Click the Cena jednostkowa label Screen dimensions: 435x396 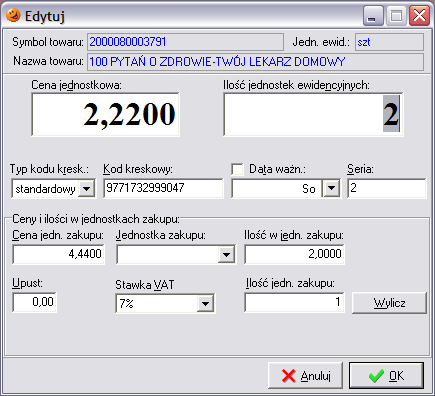tap(77, 85)
